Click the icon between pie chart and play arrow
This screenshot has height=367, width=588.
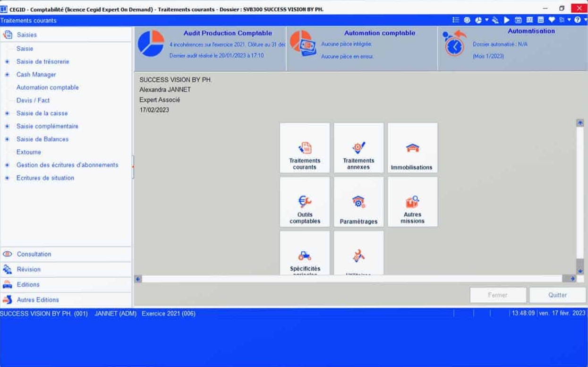tap(495, 20)
